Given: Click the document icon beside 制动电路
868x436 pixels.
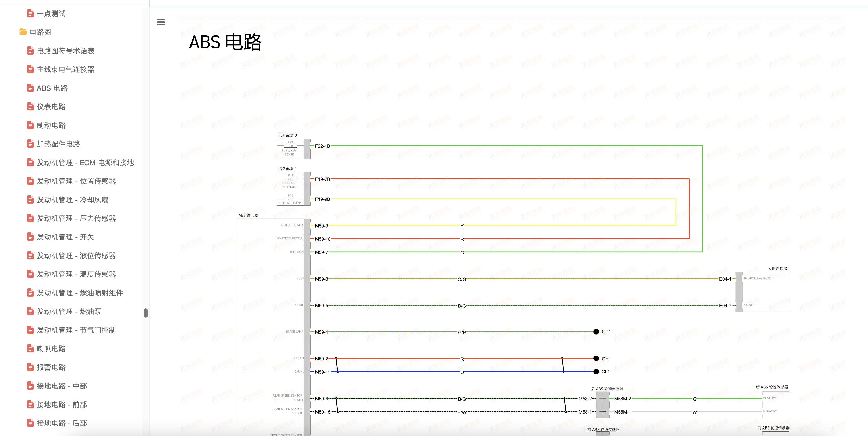Looking at the screenshot, I should 30,125.
